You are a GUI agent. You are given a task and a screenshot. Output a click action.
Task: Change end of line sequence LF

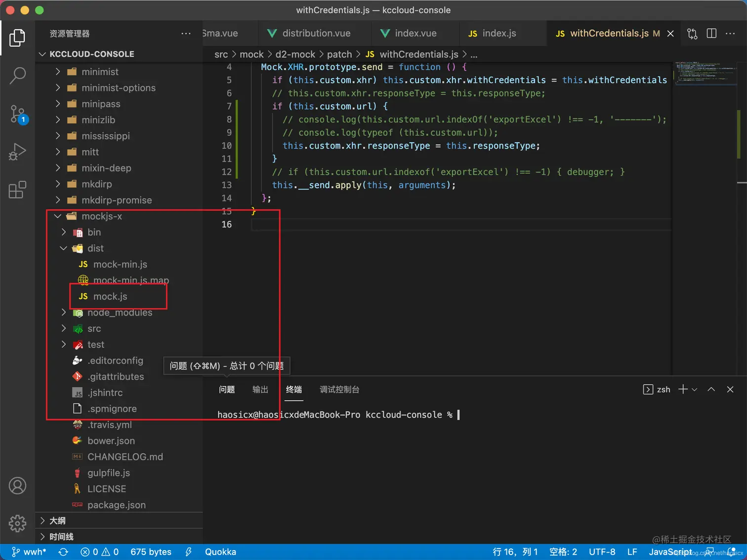(x=632, y=552)
